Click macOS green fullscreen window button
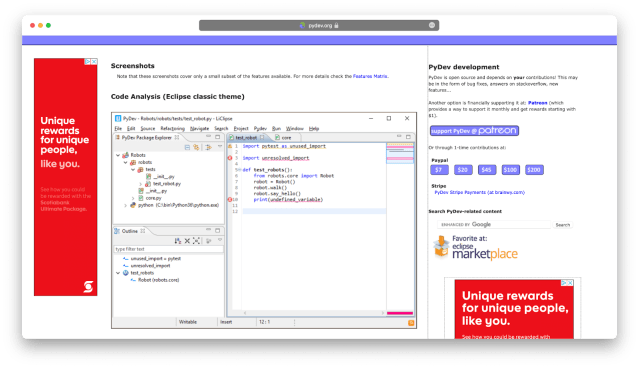This screenshot has width=639, height=368. coord(48,25)
